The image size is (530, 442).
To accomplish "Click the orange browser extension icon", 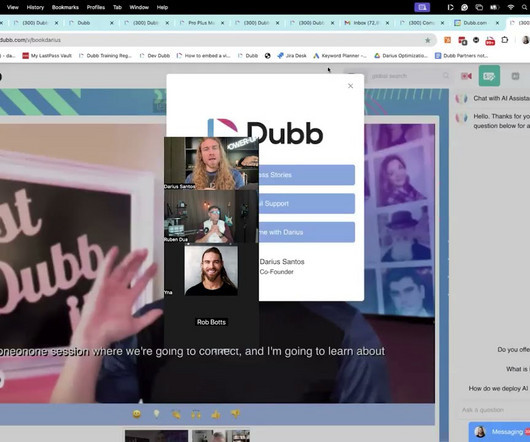I will coord(448,40).
